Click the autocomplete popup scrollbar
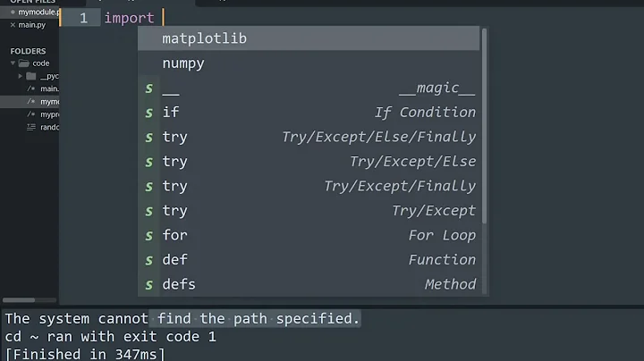 (485, 125)
